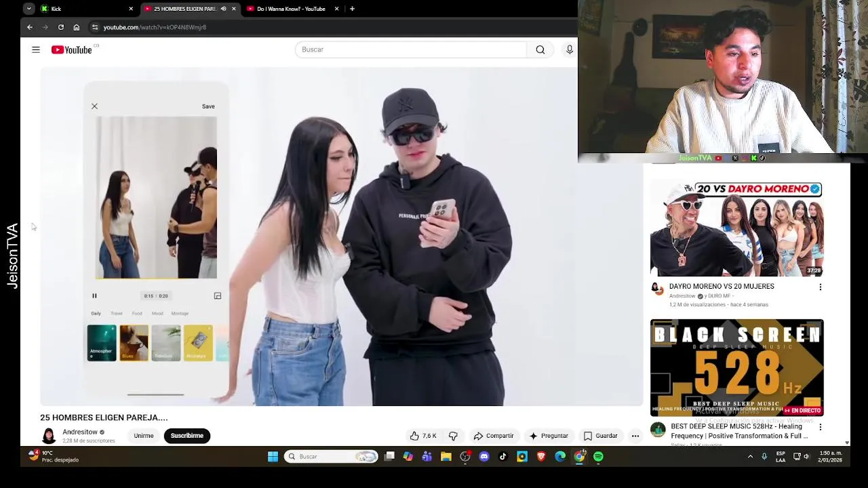Open weather widget showing 10°C
The width and height of the screenshot is (868, 488).
pyautogui.click(x=53, y=456)
